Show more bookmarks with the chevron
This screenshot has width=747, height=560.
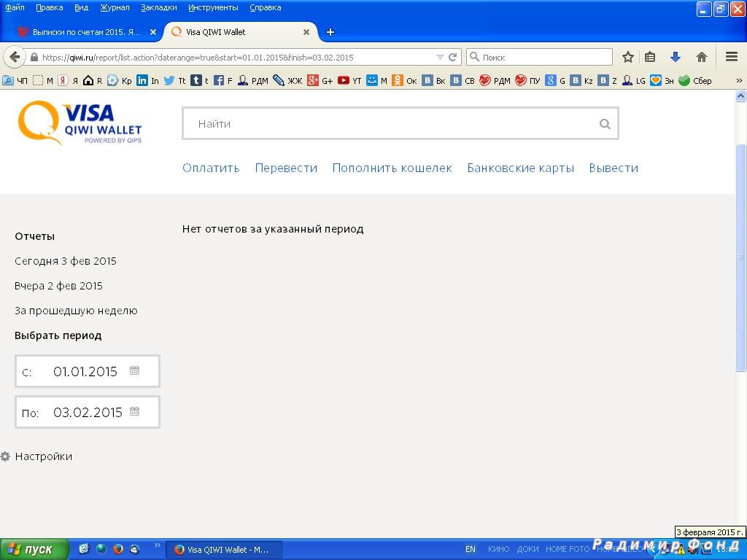point(739,80)
